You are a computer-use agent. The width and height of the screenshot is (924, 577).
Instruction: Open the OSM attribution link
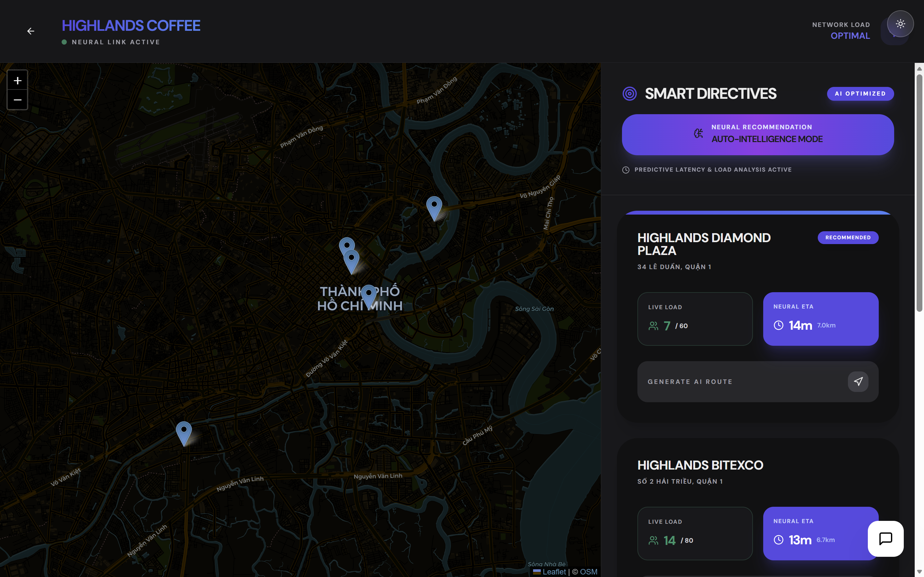click(x=588, y=572)
